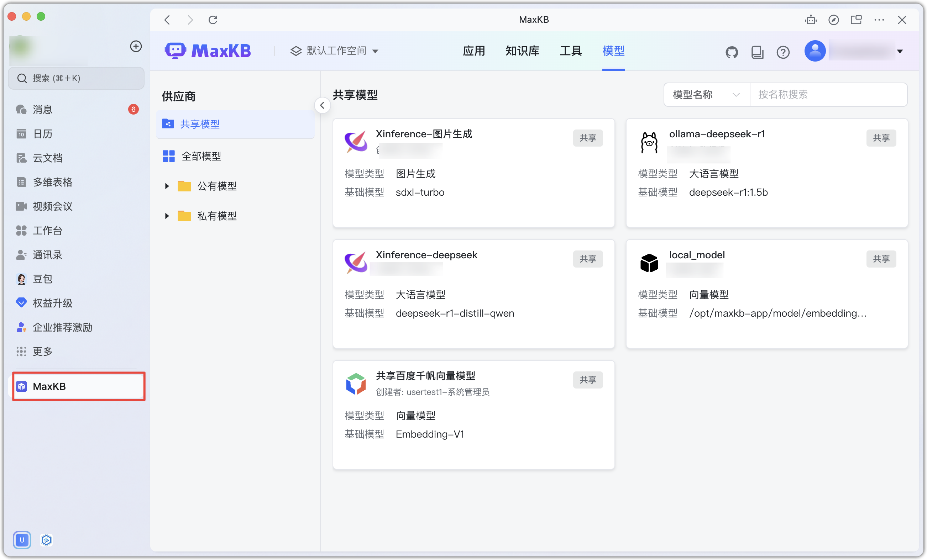Viewport: 927px width, 560px height.
Task: Click the refresh icon to reload MaxKB
Action: point(213,20)
